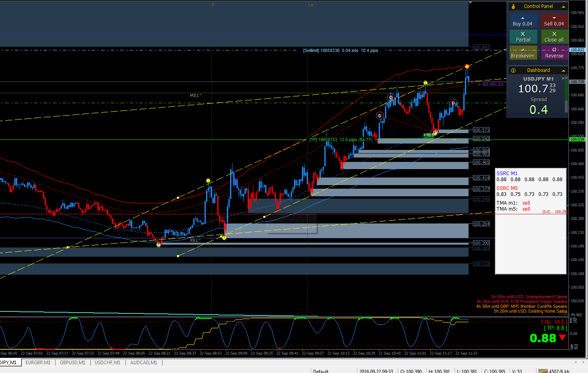Click the FS1^ level label
Viewport: 588px width, 373px height.
pos(196,241)
